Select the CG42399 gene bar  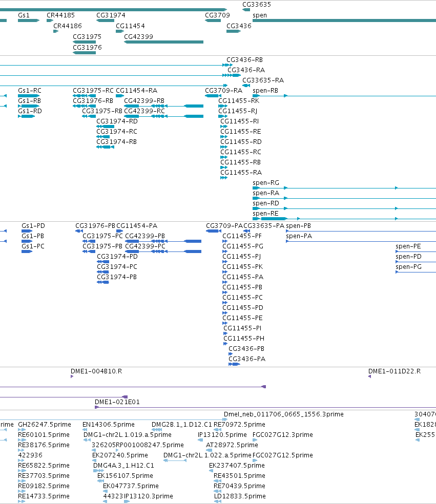pyautogui.click(x=163, y=42)
